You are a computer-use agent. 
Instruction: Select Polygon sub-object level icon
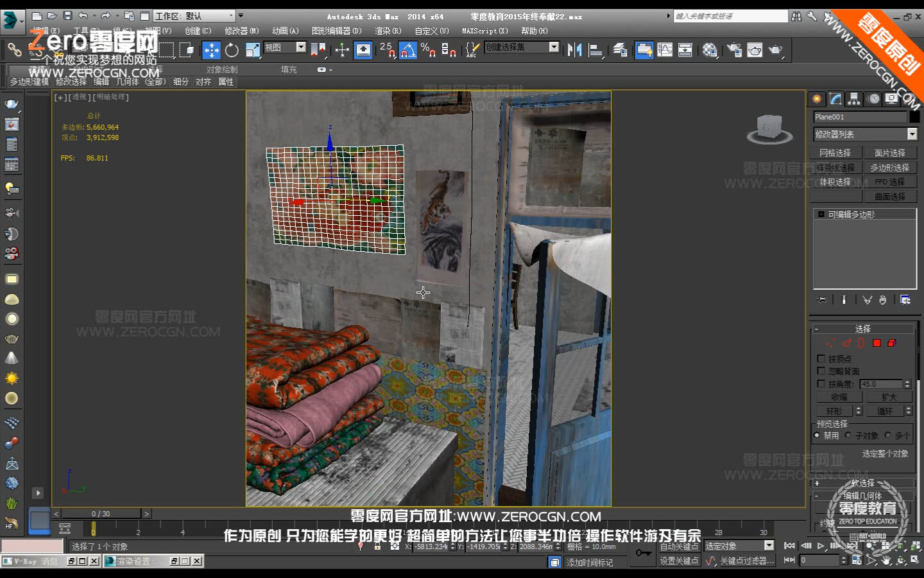(877, 344)
